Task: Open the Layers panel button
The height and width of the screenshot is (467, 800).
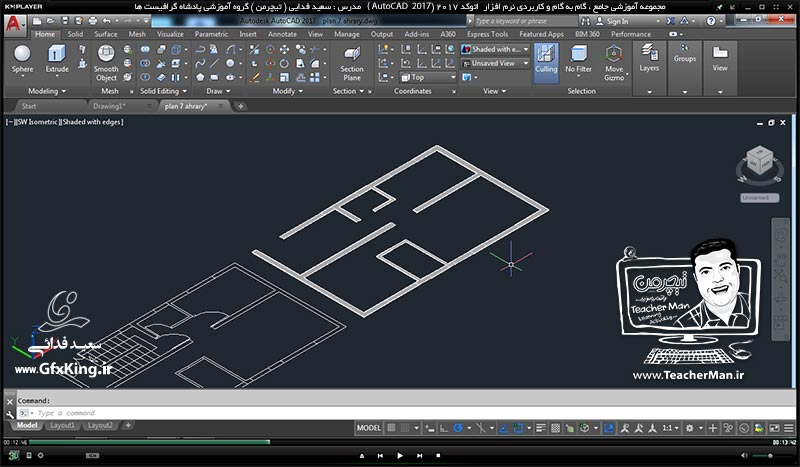Action: [x=649, y=58]
